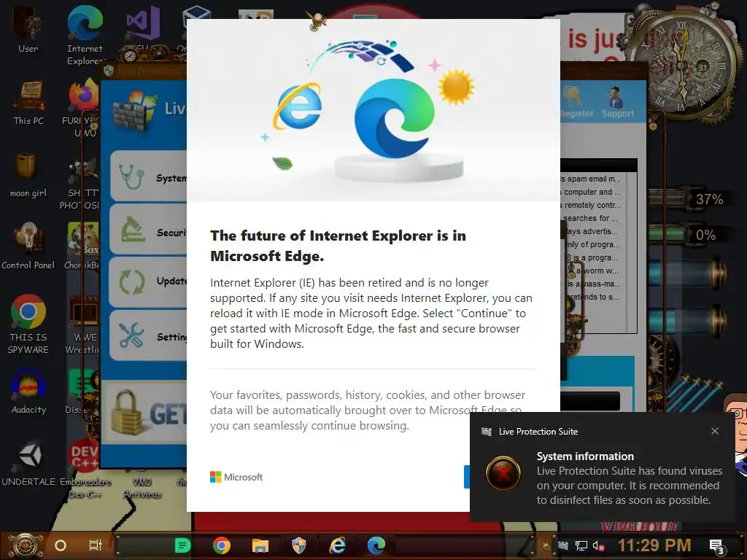Click the padlock GET banner in Live Protection Suite
Viewport: 747px width, 560px height.
click(145, 413)
